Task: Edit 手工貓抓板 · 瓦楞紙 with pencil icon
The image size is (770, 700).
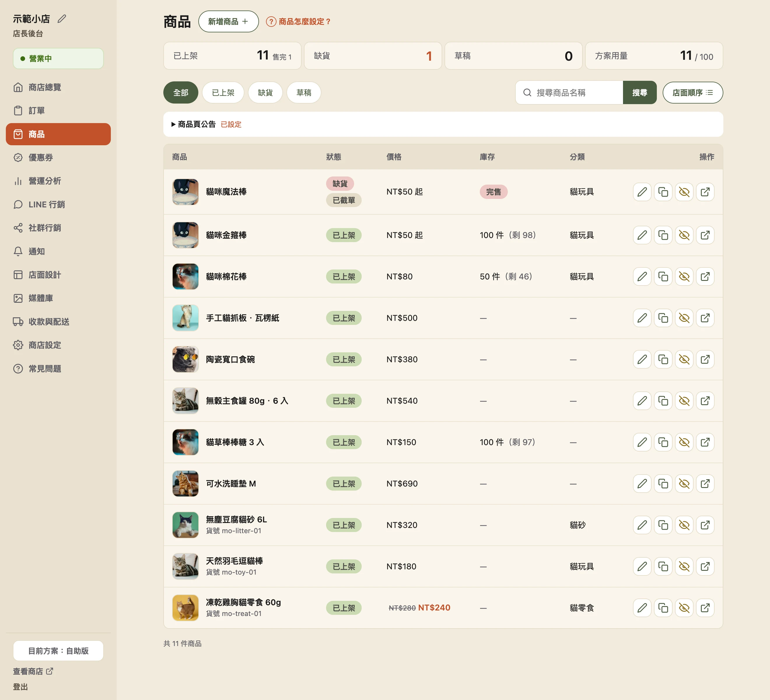Action: click(642, 318)
